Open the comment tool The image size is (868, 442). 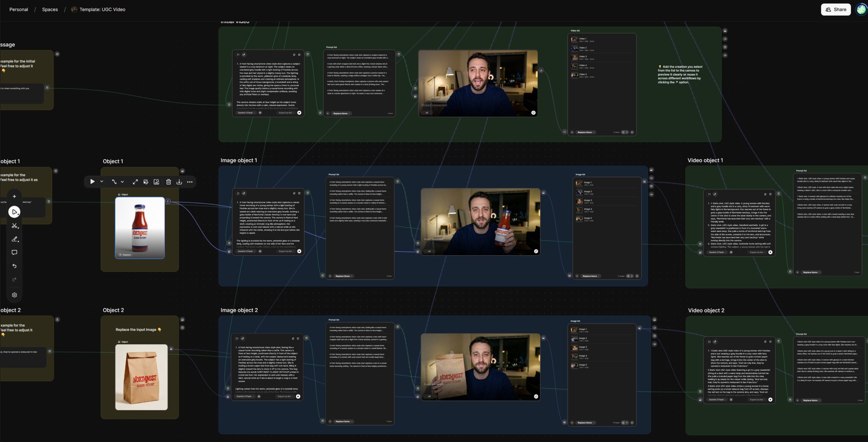point(14,252)
